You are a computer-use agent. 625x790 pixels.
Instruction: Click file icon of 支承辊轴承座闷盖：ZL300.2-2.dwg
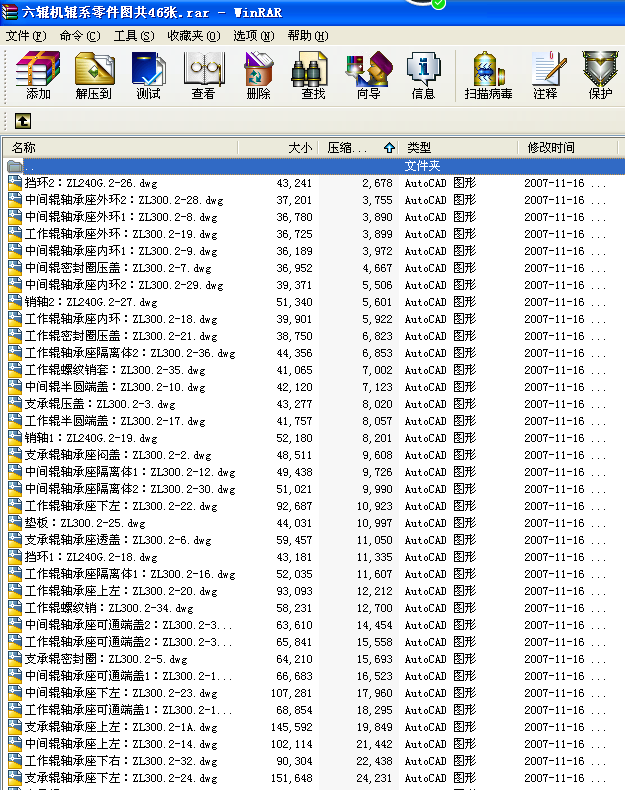[15, 455]
